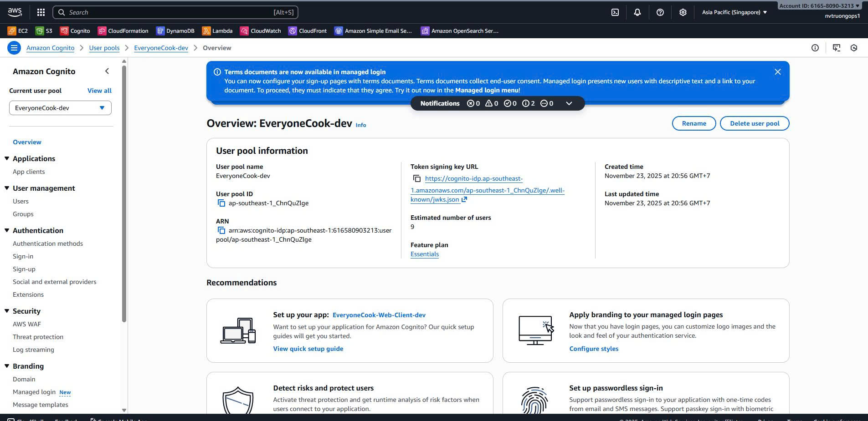Open Extensions page
Viewport: 868px width, 421px height.
point(28,294)
